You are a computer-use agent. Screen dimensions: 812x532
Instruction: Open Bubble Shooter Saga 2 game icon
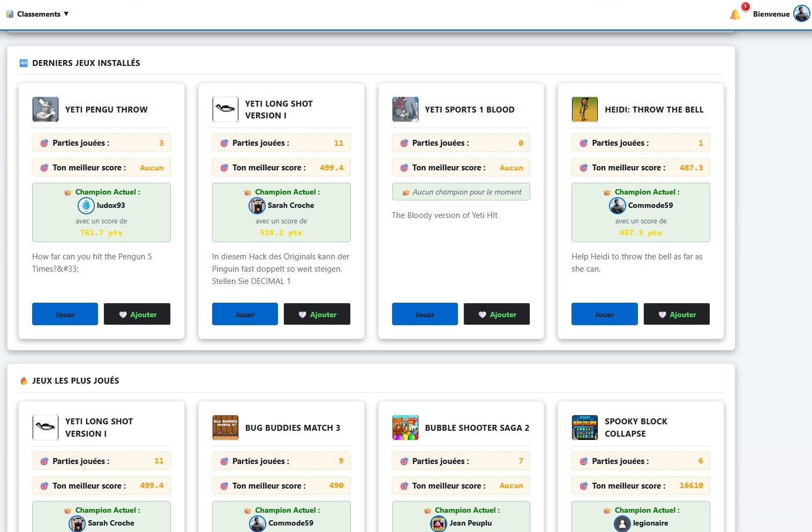click(x=405, y=428)
